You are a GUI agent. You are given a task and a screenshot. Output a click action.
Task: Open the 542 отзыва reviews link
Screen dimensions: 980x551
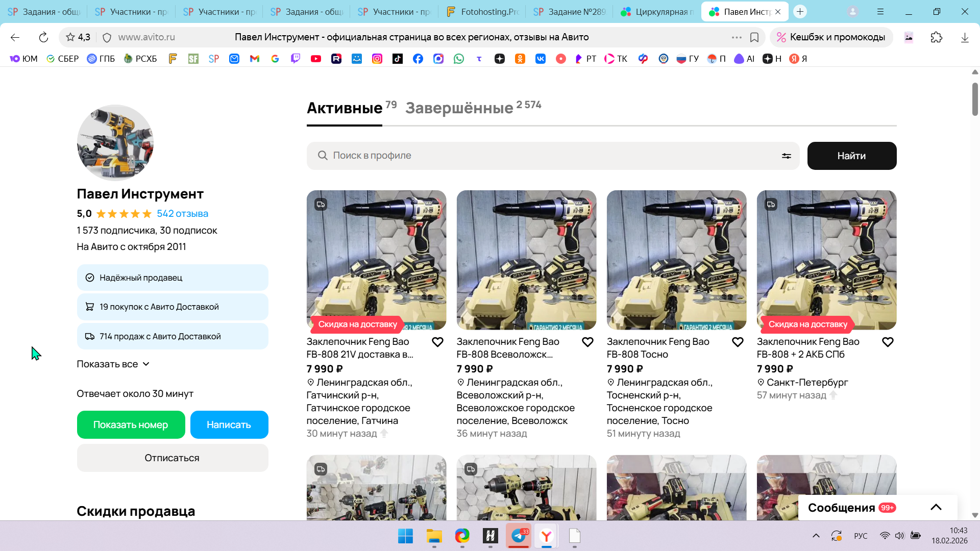182,214
